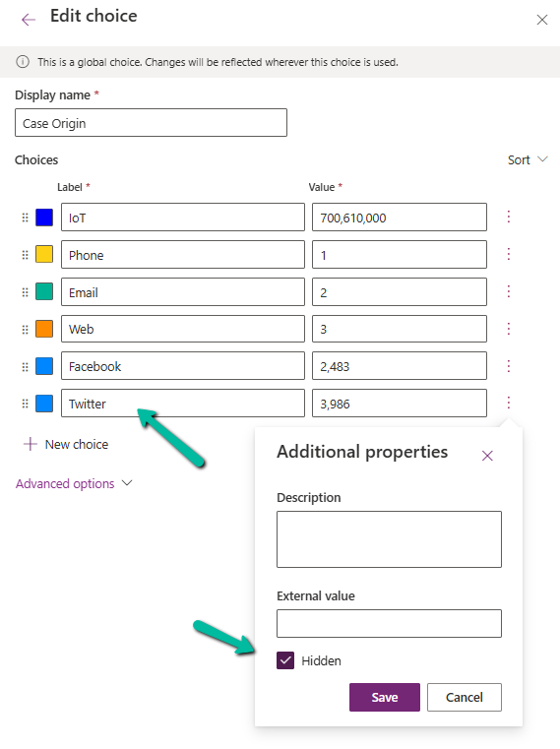Viewport: 560px width, 749px height.
Task: Open more options for the Web choice
Action: coord(509,329)
